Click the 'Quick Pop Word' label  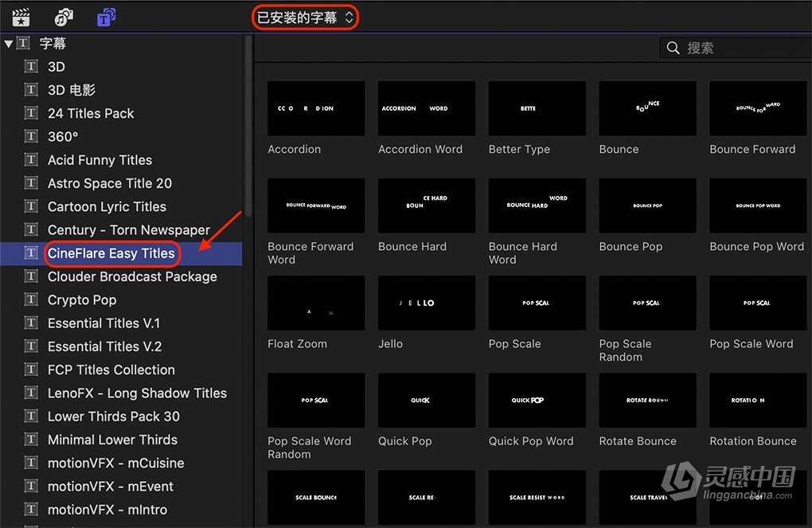click(x=531, y=441)
